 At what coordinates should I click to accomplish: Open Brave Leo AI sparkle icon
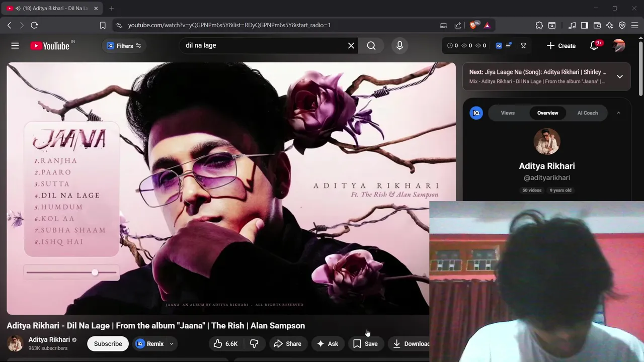(609, 25)
